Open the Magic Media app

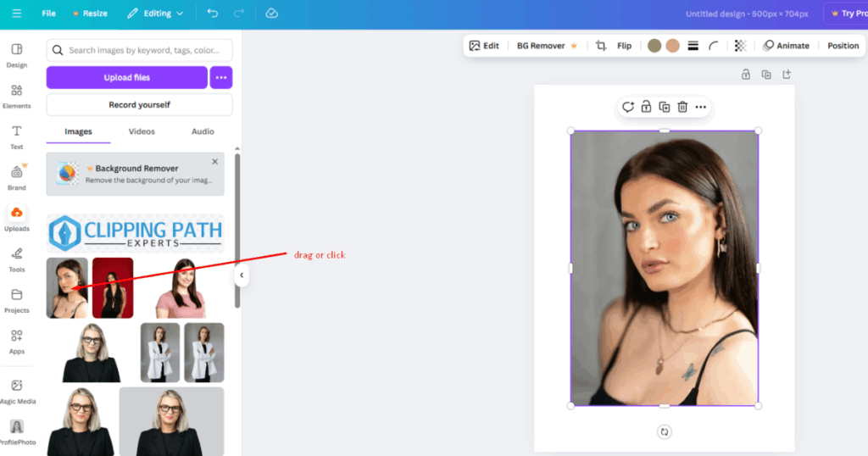pyautogui.click(x=17, y=392)
